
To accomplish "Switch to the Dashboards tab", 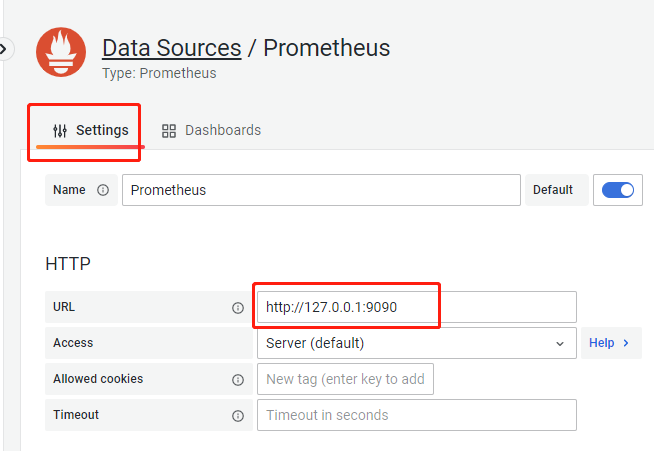I will [211, 131].
